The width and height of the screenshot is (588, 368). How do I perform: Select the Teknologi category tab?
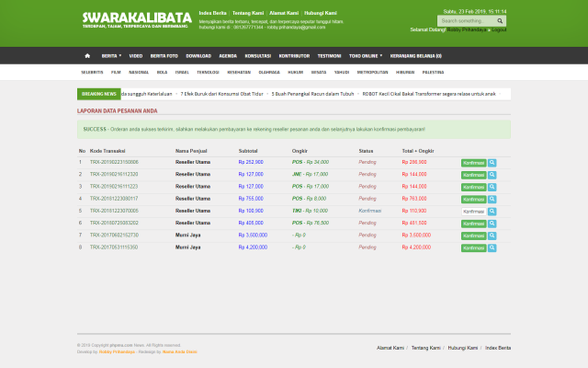208,71
